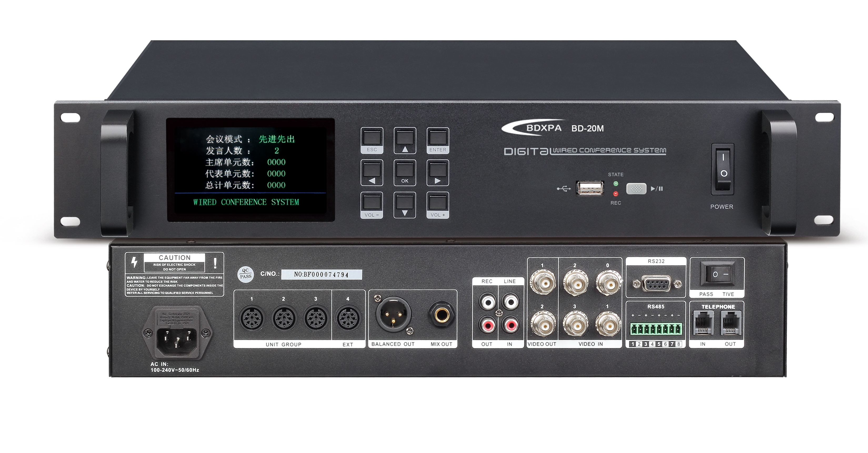Image resolution: width=868 pixels, height=453 pixels.
Task: Click the 先进先出 meeting mode value
Action: click(277, 139)
